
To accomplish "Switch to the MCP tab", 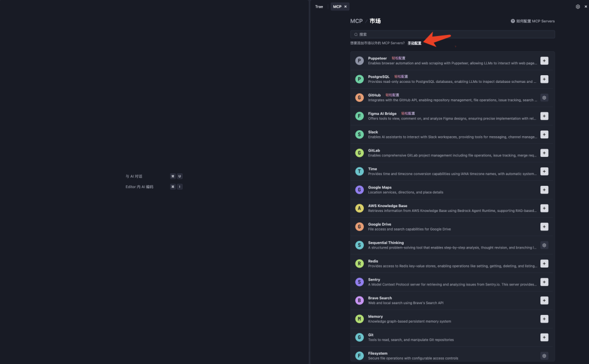I will [336, 6].
